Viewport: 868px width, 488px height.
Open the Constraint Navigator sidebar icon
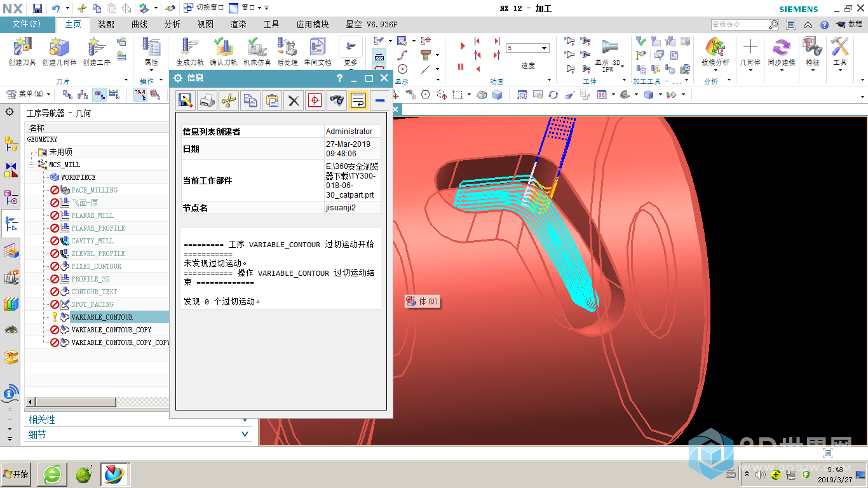tap(11, 170)
